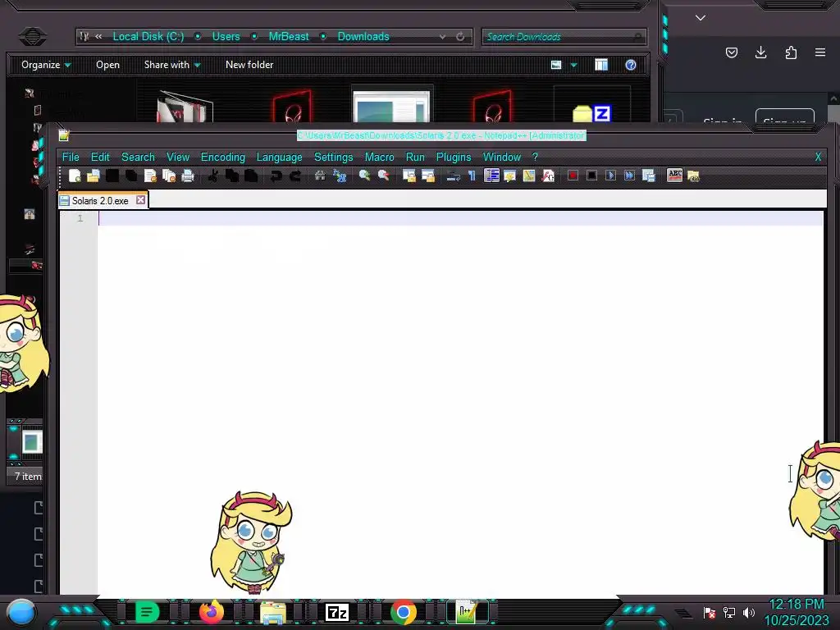Click the Copy toolbar icon
Screen dimensions: 840x630
232,176
